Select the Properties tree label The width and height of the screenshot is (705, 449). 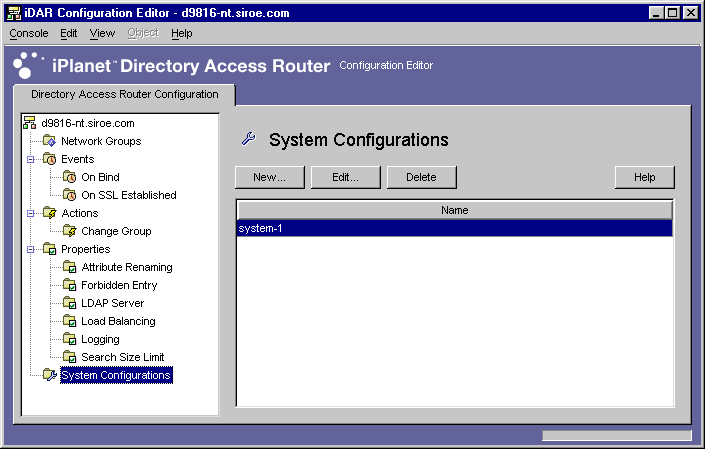(x=85, y=249)
